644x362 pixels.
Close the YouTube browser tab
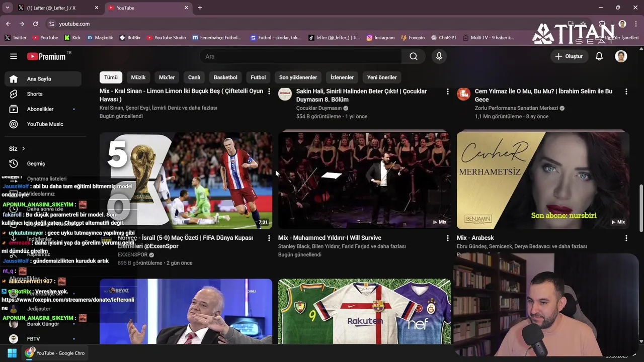[x=186, y=8]
